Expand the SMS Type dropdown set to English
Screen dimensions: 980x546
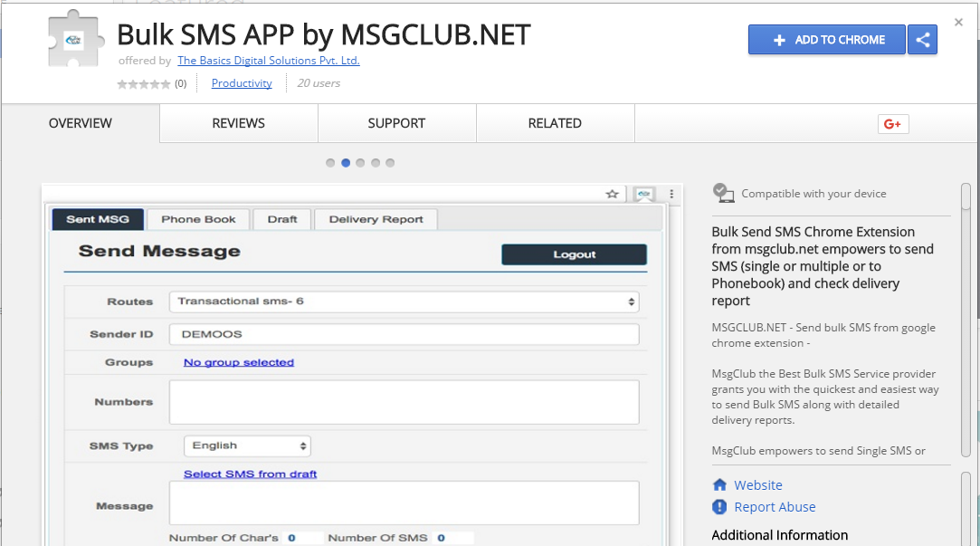pyautogui.click(x=248, y=445)
